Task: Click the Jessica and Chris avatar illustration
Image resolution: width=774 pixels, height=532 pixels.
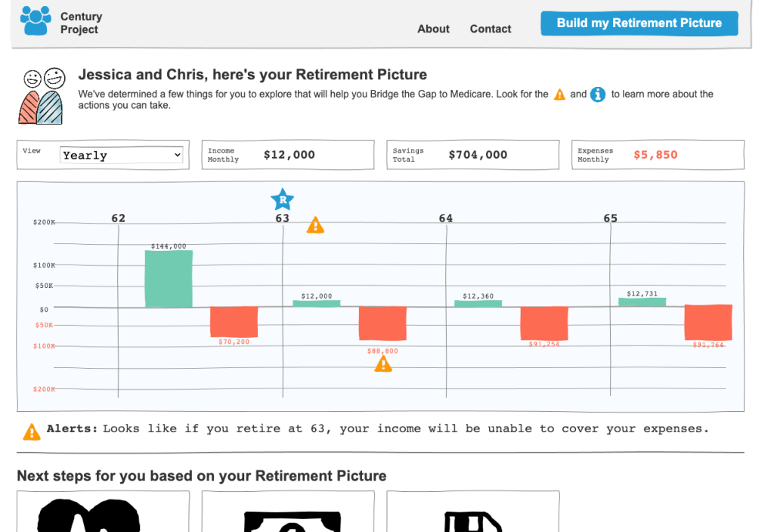Action: click(x=42, y=96)
